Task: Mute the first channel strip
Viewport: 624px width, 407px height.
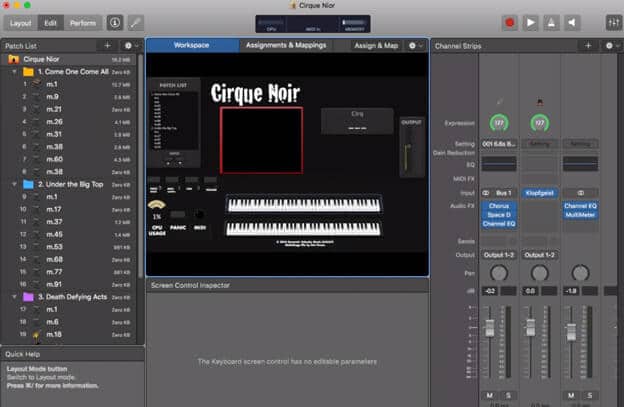Action: tap(489, 395)
